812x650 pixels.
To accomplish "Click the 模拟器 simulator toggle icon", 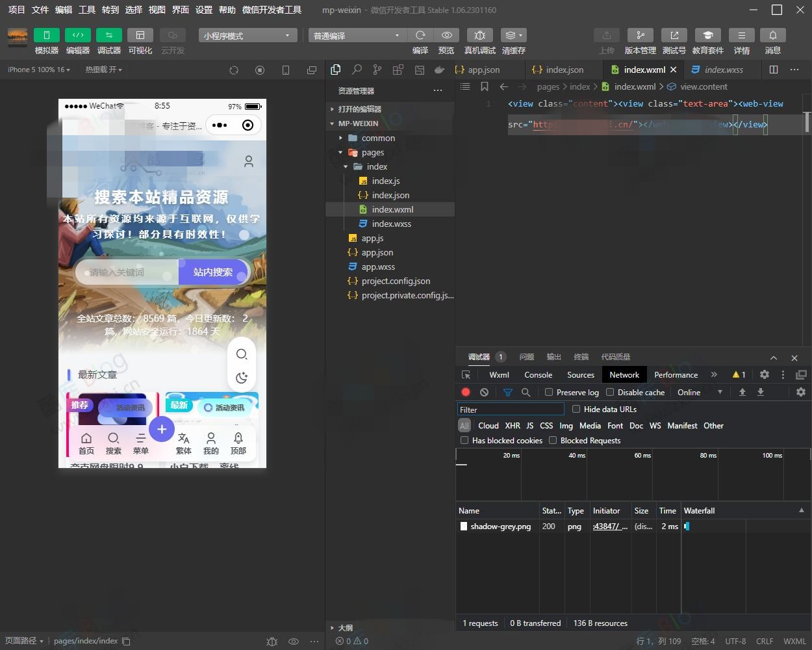I will [x=46, y=35].
